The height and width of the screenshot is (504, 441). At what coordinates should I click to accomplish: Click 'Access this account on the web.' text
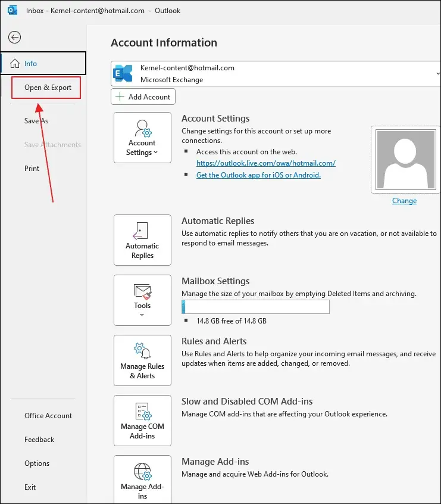click(246, 152)
